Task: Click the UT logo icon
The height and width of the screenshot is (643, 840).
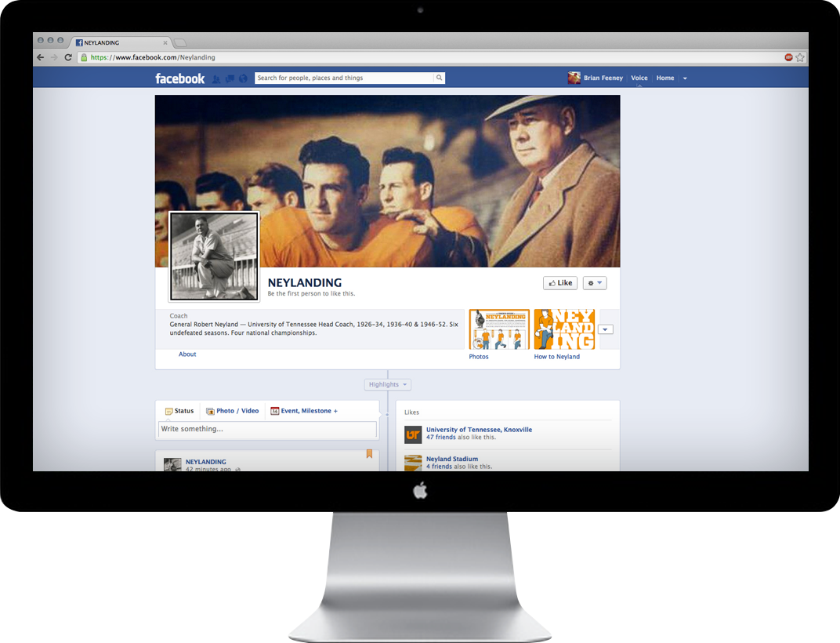Action: click(x=413, y=435)
